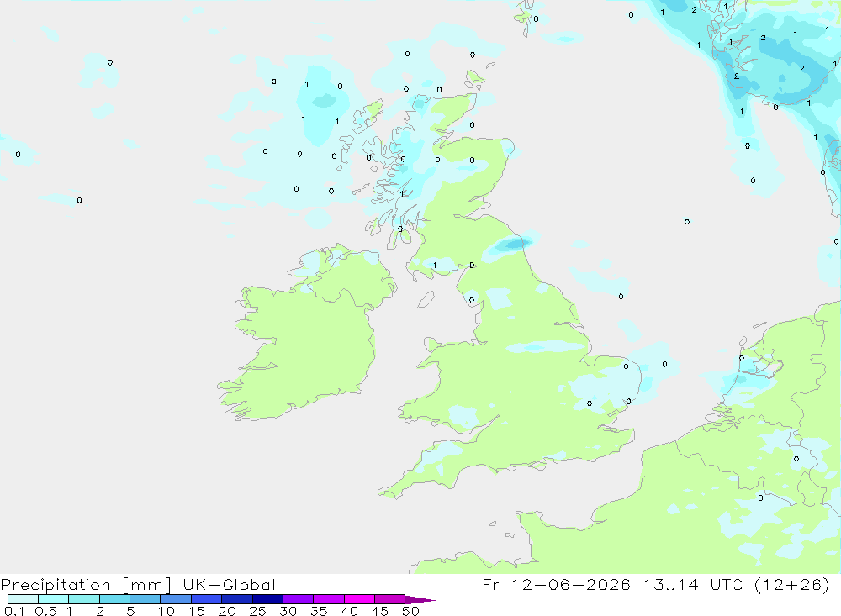Click the '10' legend value label
Viewport: 841px width, 616px height.
coord(167,611)
